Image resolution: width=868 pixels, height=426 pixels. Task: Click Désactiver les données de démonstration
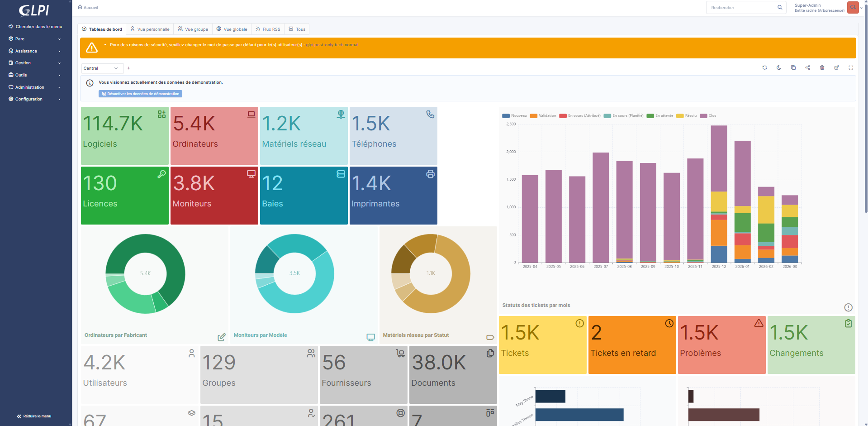140,94
